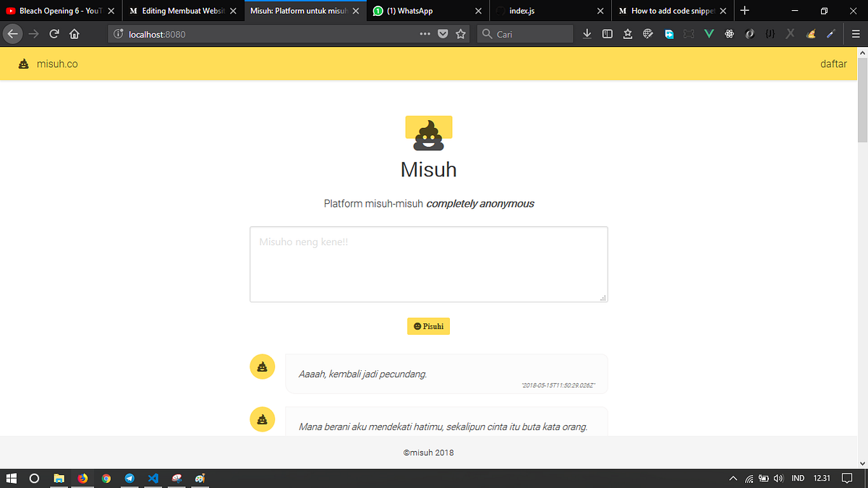Show hidden icons via the taskbar chevron
The width and height of the screenshot is (868, 488).
tap(731, 478)
